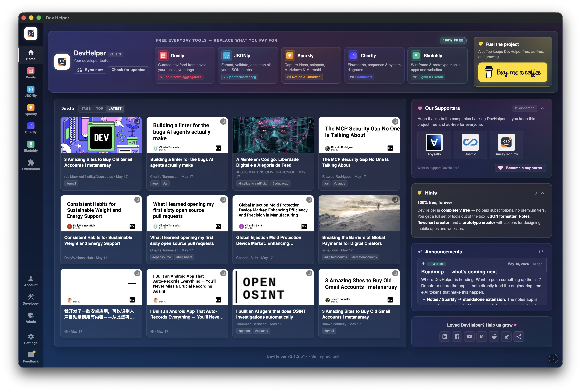Open the Account section

point(31,281)
